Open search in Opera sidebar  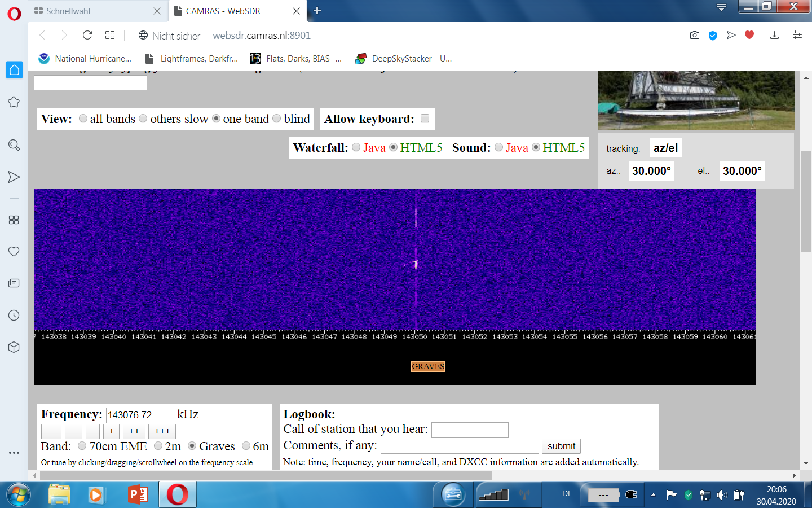tap(14, 145)
